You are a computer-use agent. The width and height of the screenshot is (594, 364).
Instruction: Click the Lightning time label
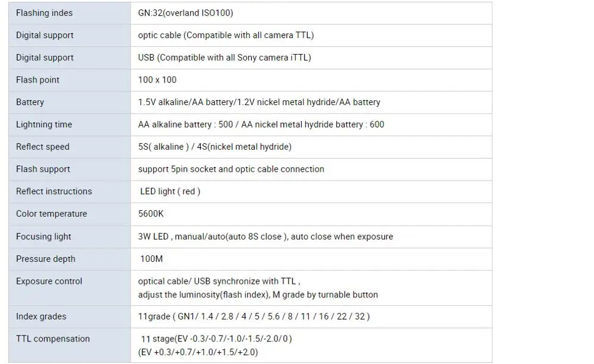point(44,125)
